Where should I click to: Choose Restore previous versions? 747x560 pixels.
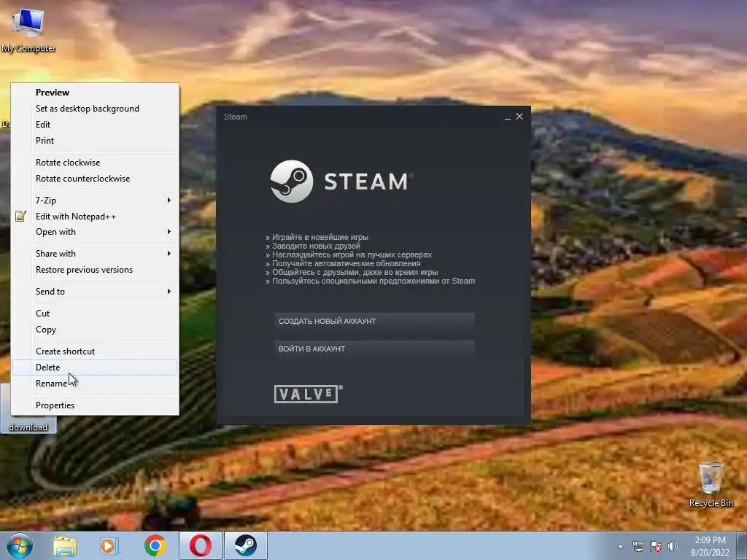[x=95, y=270]
